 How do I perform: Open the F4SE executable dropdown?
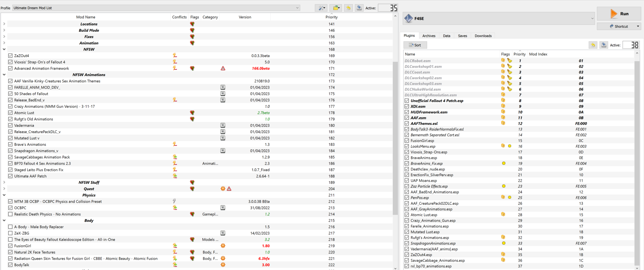pos(592,19)
